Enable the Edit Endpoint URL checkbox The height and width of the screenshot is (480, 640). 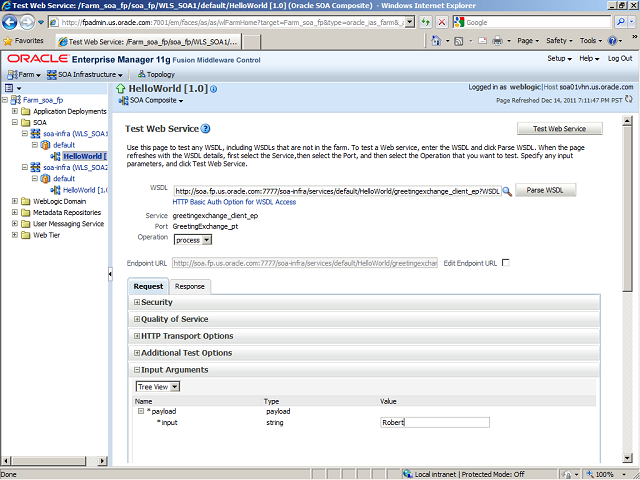[505, 262]
